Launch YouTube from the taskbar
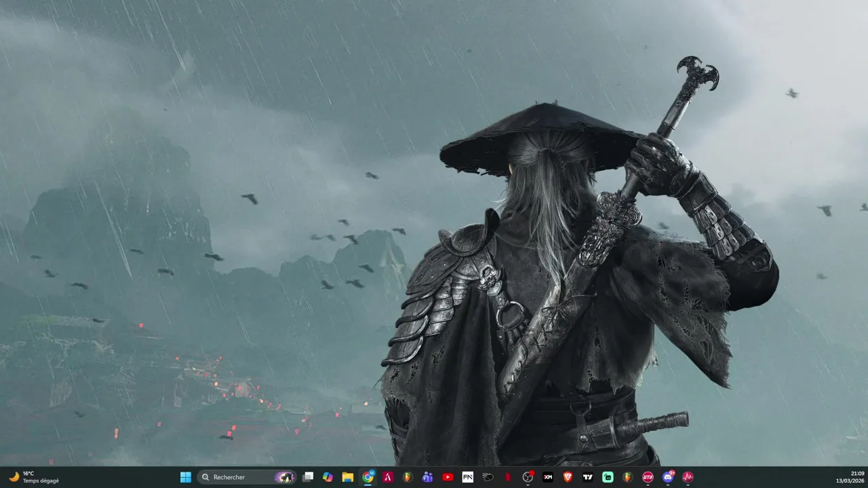 [448, 477]
